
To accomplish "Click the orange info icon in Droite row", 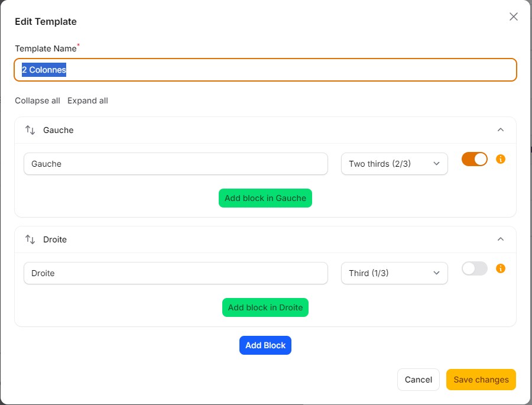I will (501, 268).
